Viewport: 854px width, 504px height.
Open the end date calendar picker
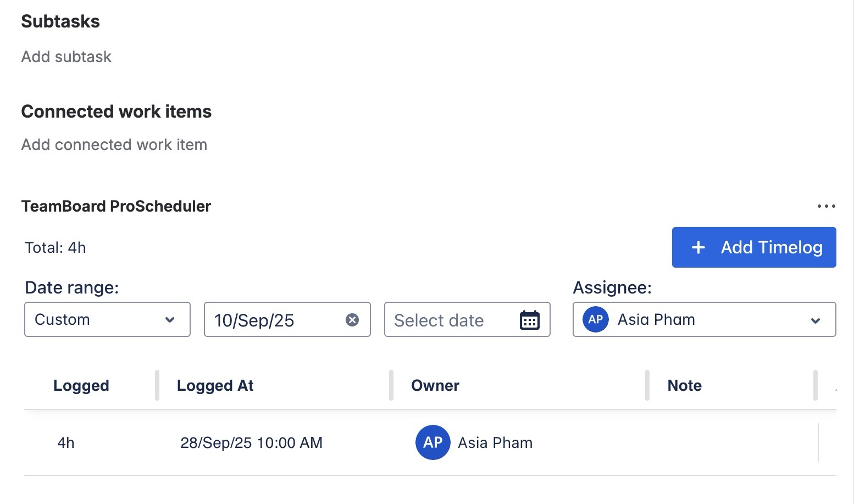point(529,320)
